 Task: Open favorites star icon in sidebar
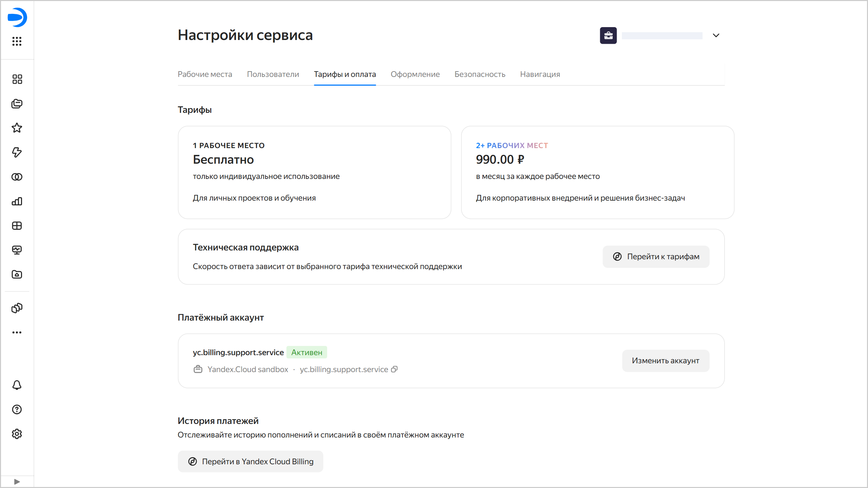point(17,128)
